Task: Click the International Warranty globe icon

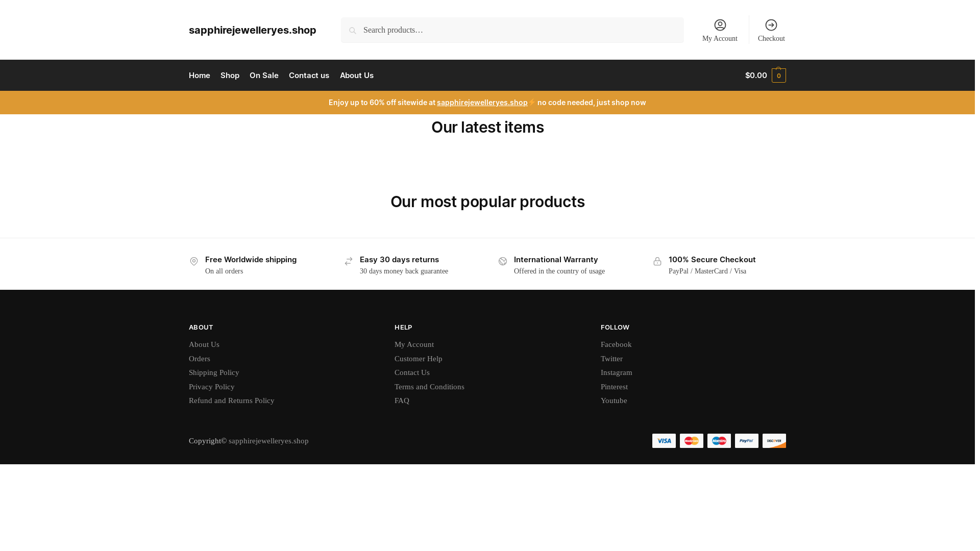Action: [503, 261]
